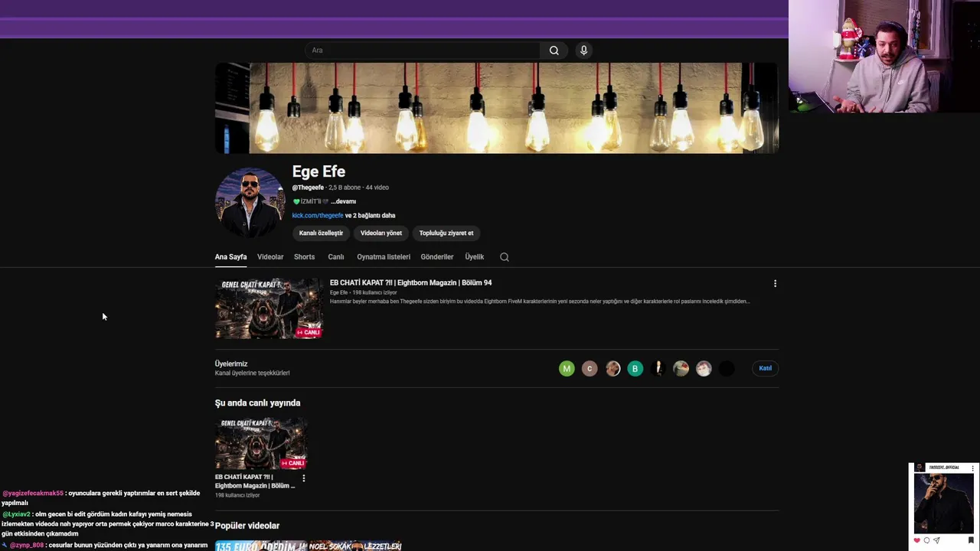The width and height of the screenshot is (980, 551).
Task: Open the brown C member avatar
Action: pyautogui.click(x=590, y=369)
